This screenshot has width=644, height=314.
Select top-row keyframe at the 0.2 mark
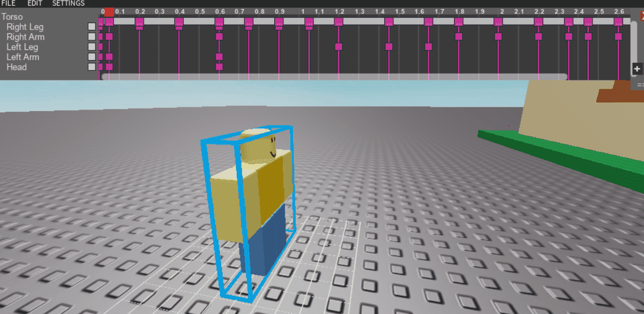[x=139, y=21]
